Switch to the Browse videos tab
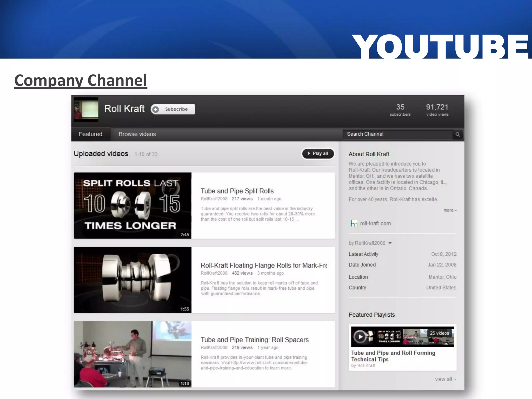The width and height of the screenshot is (532, 399). coord(137,134)
